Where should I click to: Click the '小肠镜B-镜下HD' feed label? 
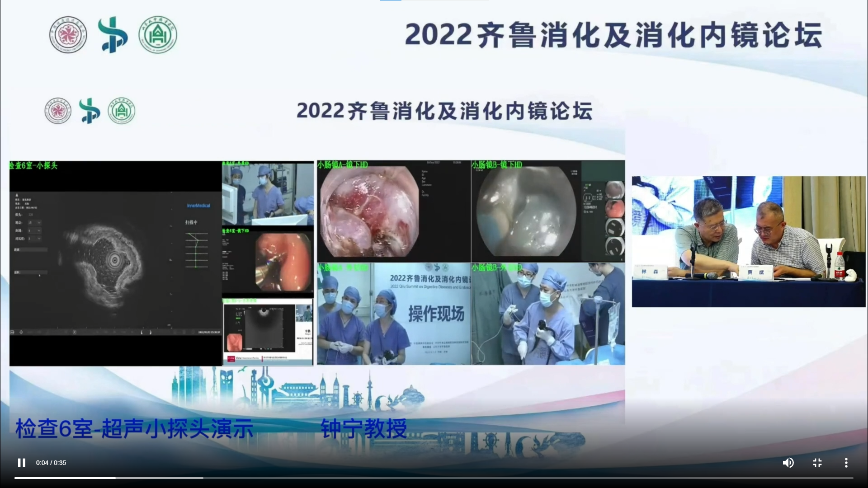tap(497, 165)
